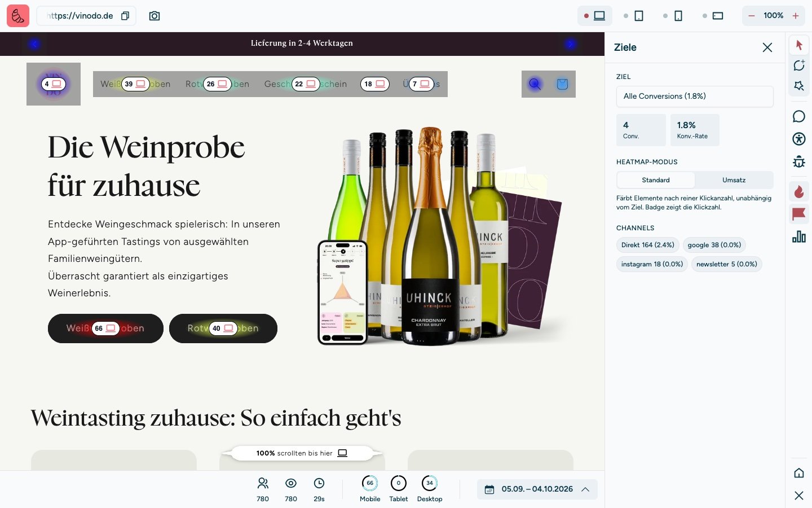The width and height of the screenshot is (812, 508).
Task: Filter by Direkt 164 channel chip
Action: pos(648,245)
